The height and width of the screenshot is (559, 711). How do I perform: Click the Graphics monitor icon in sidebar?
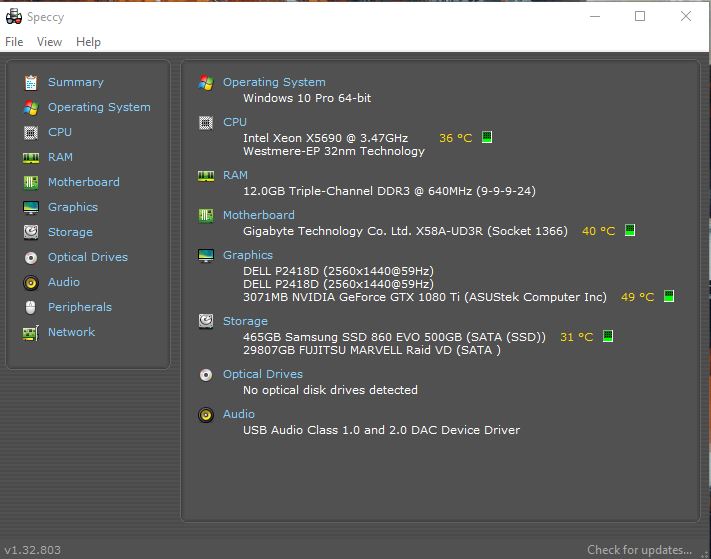click(x=31, y=207)
